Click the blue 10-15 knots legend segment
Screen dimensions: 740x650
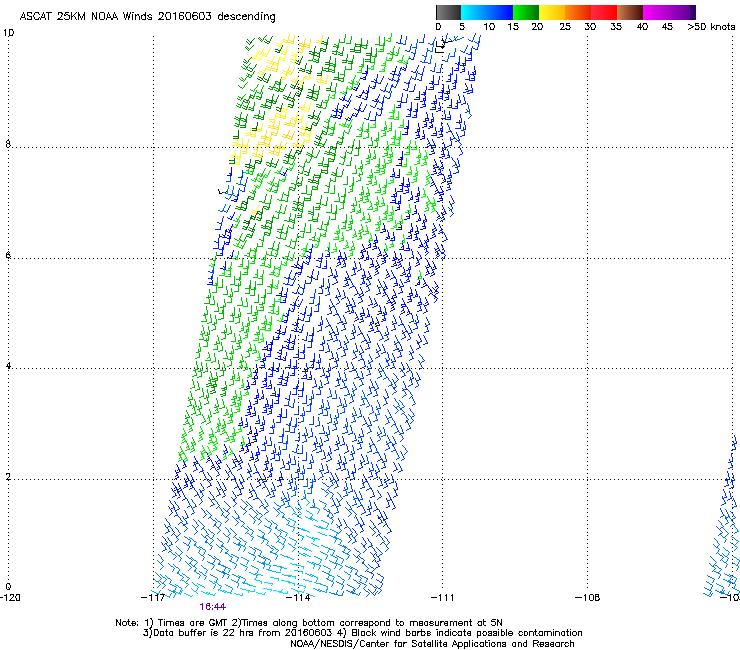pyautogui.click(x=500, y=12)
